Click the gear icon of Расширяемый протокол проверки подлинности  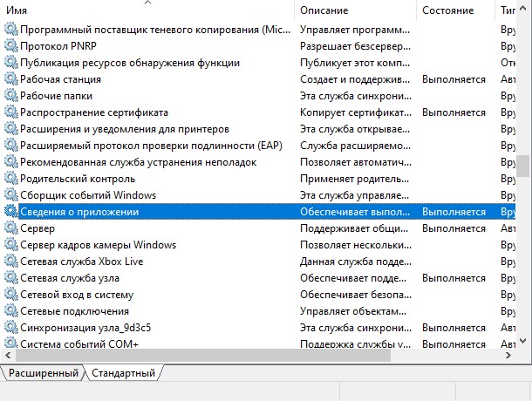pos(10,146)
